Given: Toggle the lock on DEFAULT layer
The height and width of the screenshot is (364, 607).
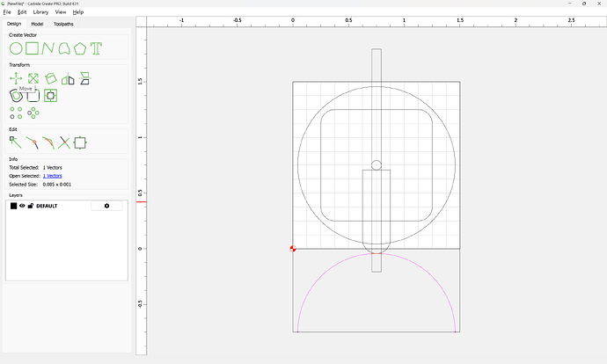Looking at the screenshot, I should pos(31,206).
